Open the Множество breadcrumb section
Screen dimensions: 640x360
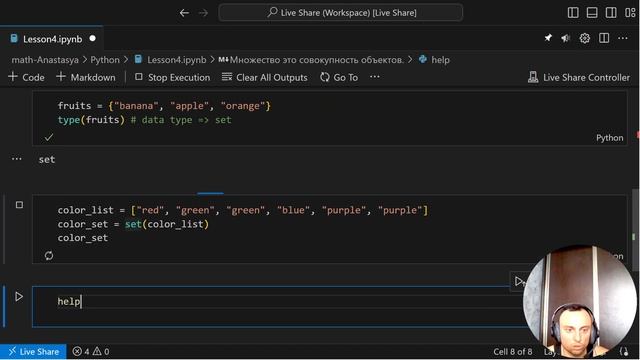[311, 60]
